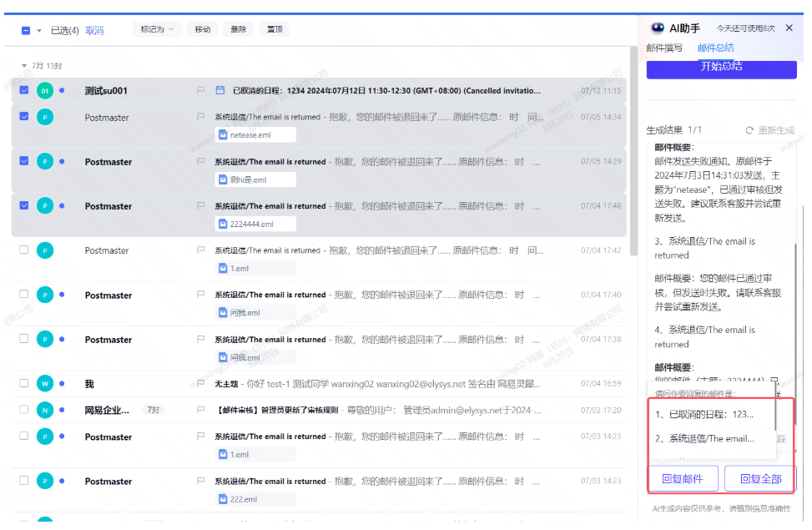Flag the Postmaster email dated 07/04 17:40
Image resolution: width=812 pixels, height=530 pixels.
[x=200, y=295]
